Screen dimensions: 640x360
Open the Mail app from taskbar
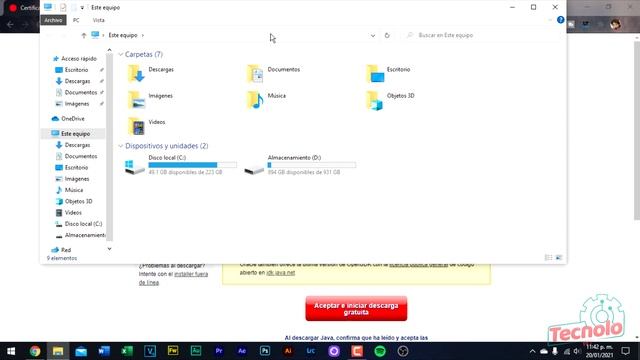coord(81,351)
